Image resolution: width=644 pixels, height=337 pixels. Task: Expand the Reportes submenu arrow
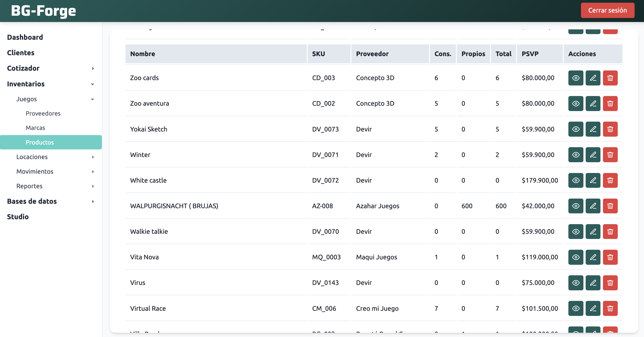[x=93, y=186]
